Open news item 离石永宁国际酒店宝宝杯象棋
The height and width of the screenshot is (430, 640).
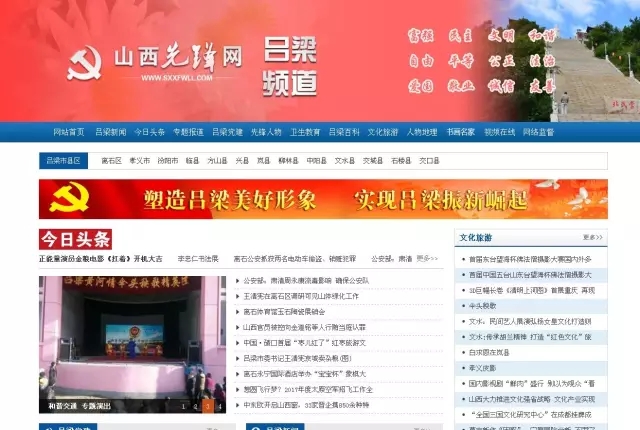click(304, 374)
